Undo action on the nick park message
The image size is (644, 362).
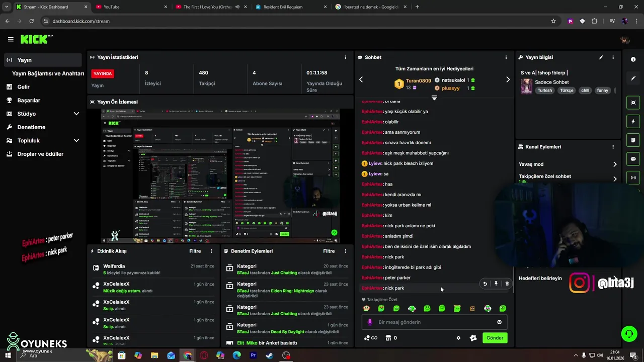click(x=485, y=284)
